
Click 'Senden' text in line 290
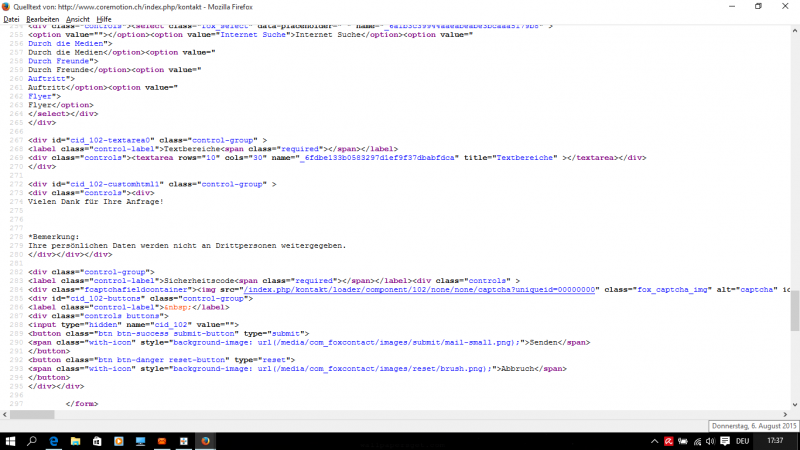pyautogui.click(x=543, y=342)
